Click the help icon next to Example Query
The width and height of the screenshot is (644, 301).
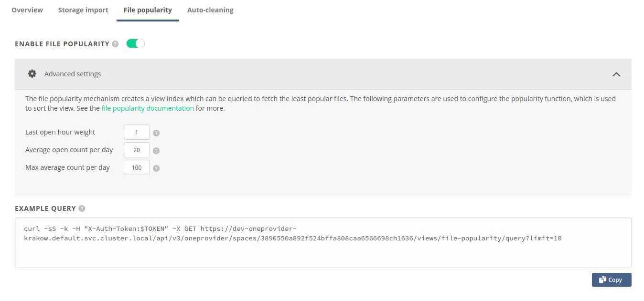(x=82, y=208)
